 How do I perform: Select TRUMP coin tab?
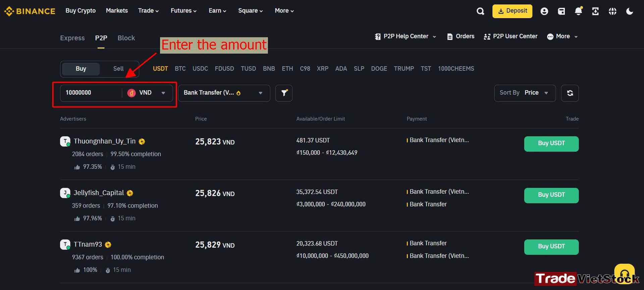point(404,69)
